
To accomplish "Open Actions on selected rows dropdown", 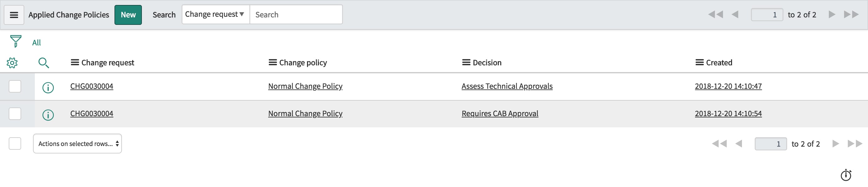I will (77, 144).
